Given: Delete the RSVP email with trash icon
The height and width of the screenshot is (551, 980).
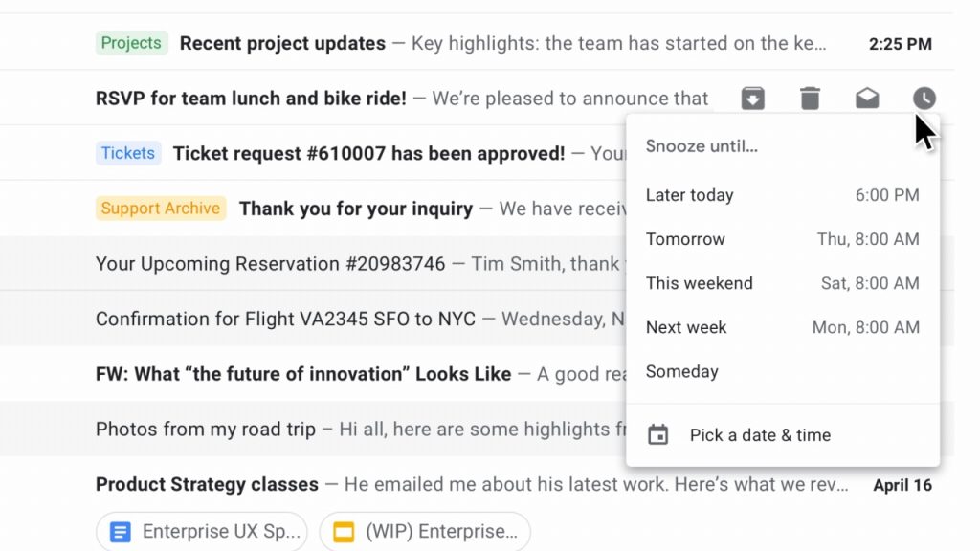Looking at the screenshot, I should coord(810,99).
